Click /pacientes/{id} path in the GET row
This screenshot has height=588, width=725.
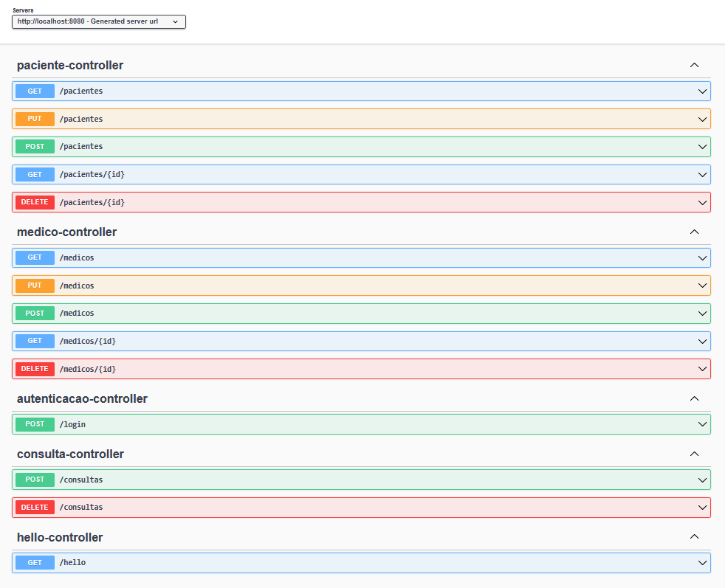coord(92,175)
